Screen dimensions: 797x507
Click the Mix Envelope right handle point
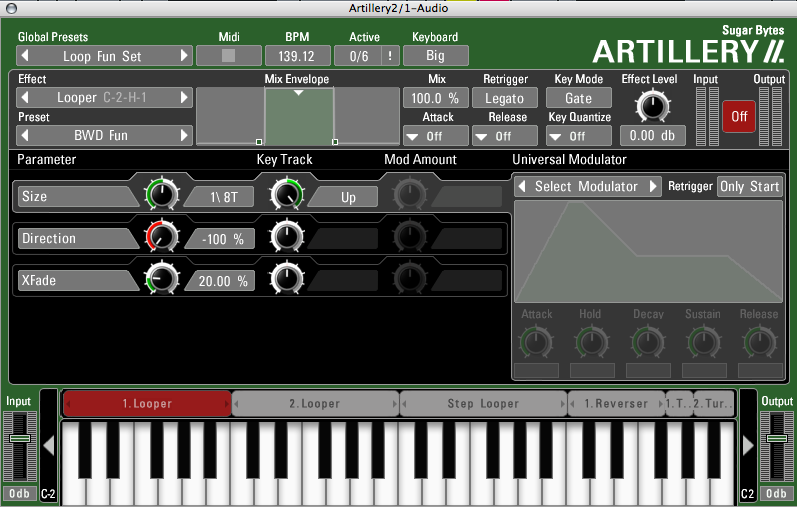tap(334, 142)
